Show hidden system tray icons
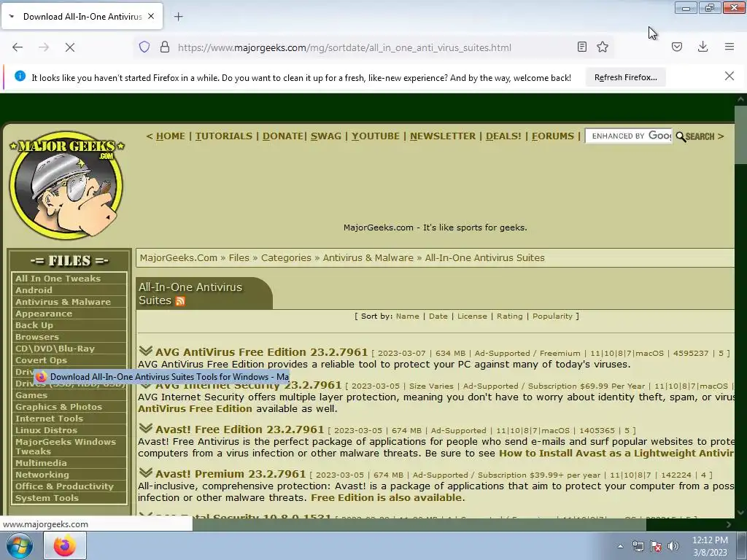This screenshot has width=747, height=560. 620,547
